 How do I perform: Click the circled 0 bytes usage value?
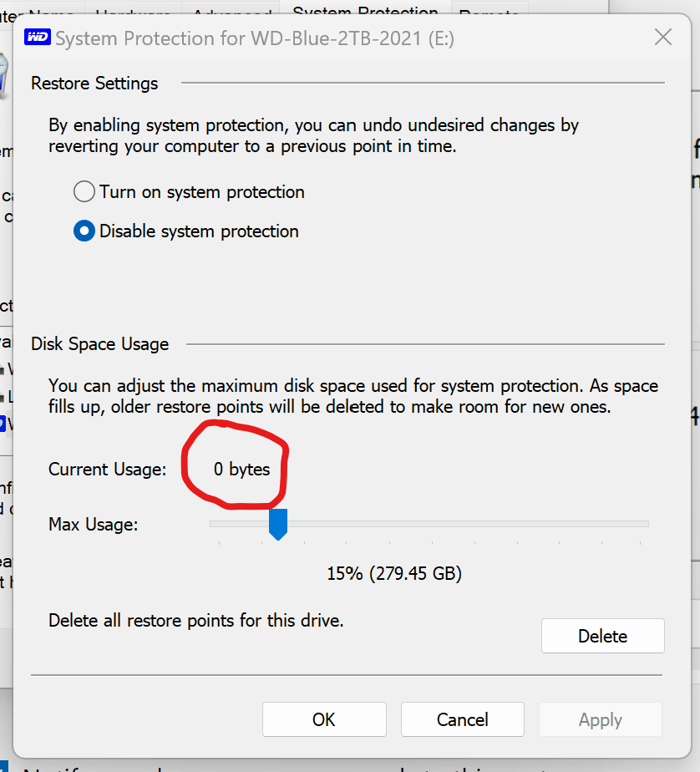(x=241, y=470)
